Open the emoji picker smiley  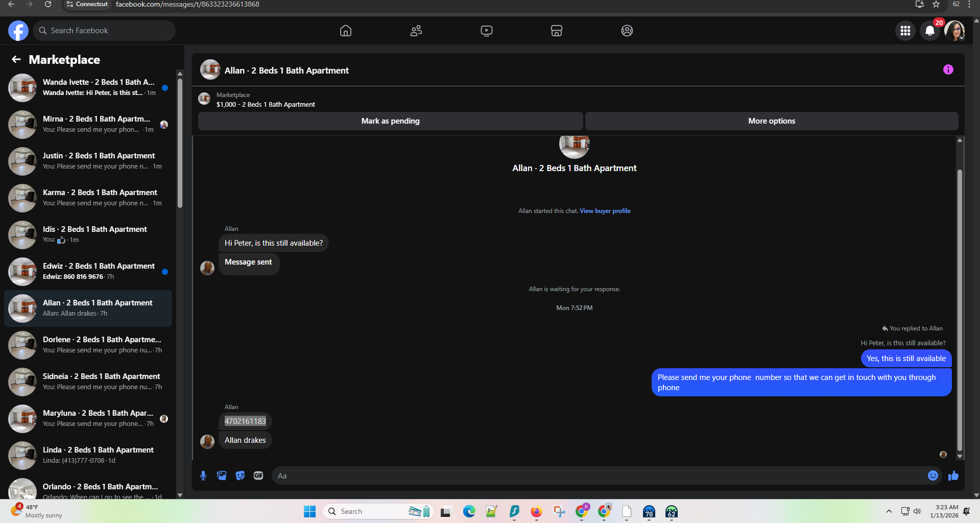click(933, 476)
